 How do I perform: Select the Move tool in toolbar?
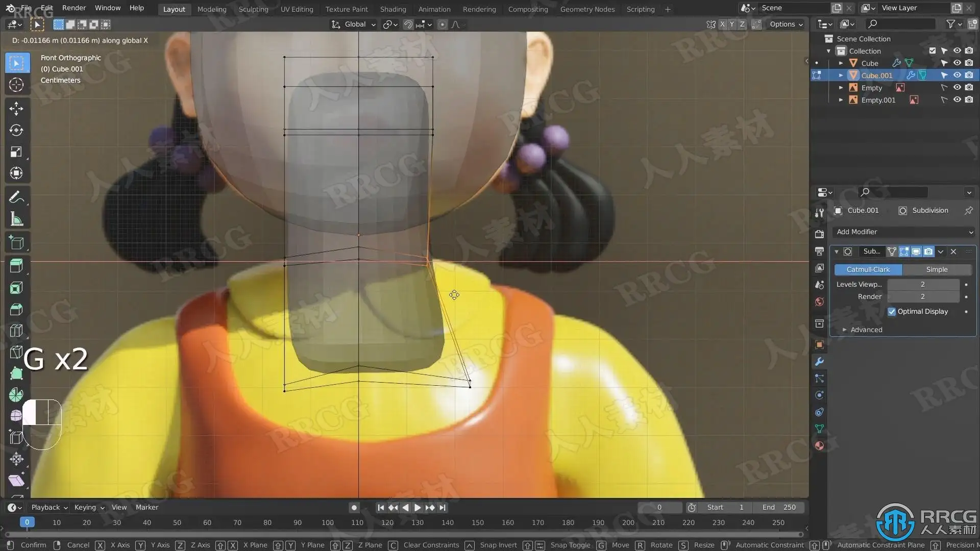point(16,108)
